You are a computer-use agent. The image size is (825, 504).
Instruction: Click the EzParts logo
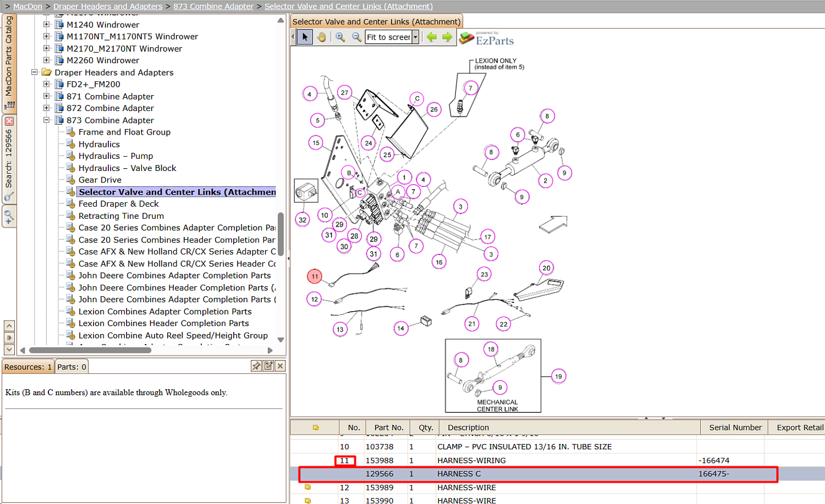pos(486,38)
